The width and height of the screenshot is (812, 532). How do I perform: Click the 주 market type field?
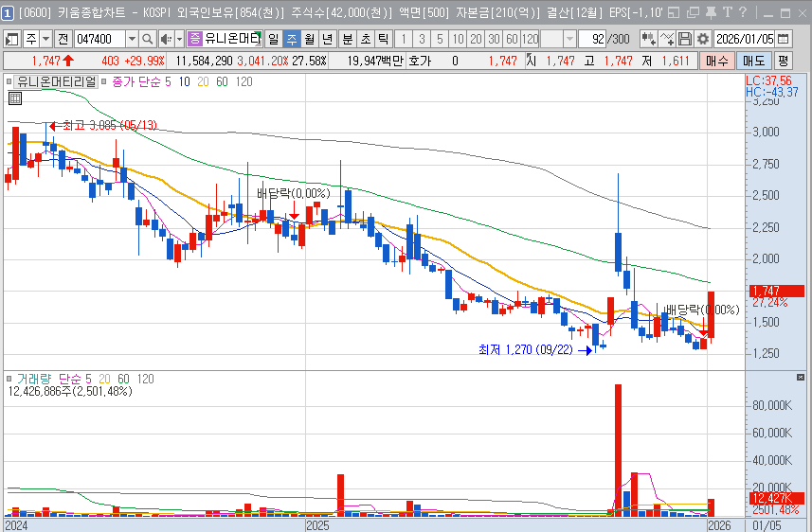31,39
